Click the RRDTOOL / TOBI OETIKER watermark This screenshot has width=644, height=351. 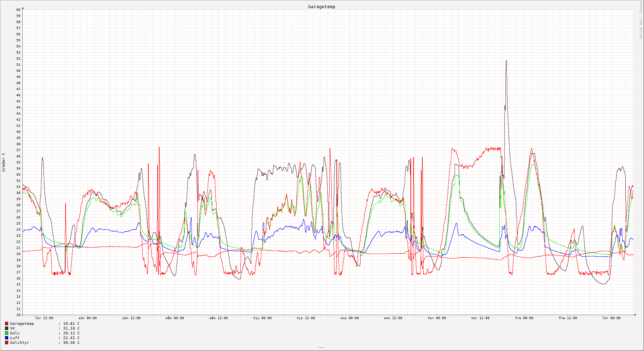pyautogui.click(x=641, y=20)
